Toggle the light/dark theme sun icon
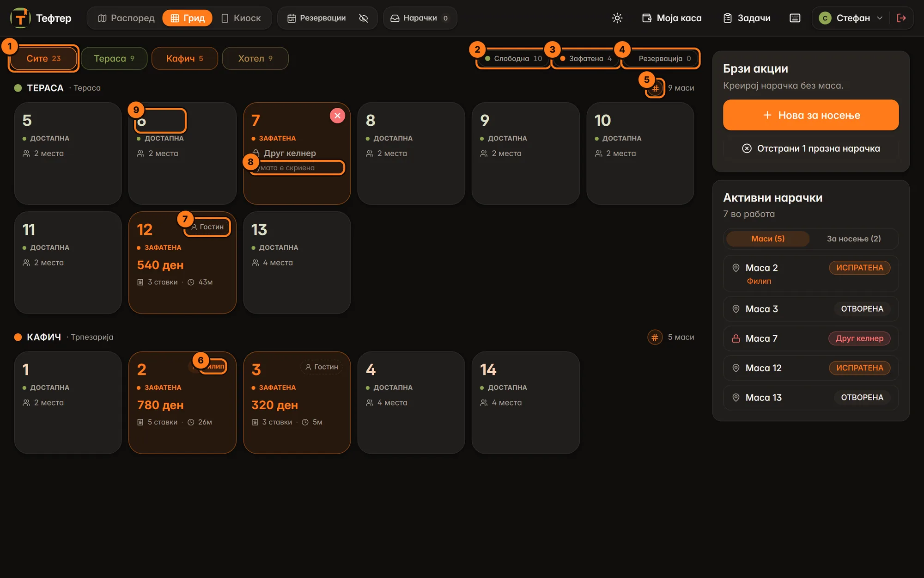 617,18
